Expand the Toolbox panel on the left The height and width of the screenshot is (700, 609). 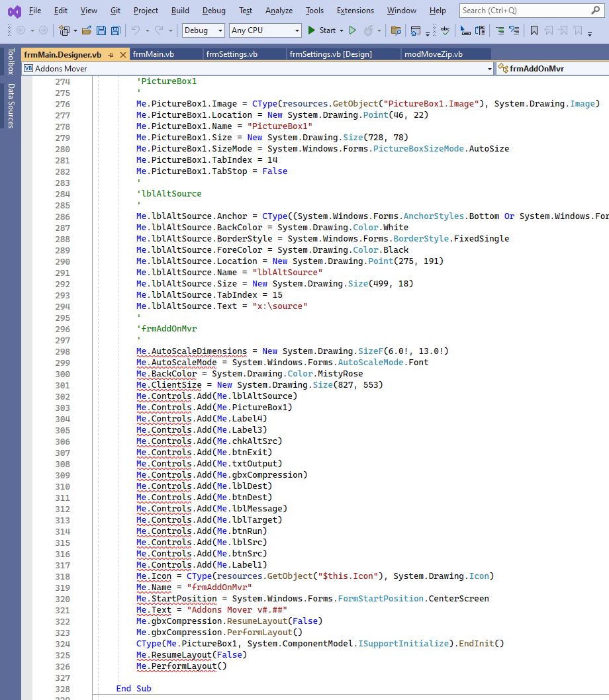tap(9, 64)
